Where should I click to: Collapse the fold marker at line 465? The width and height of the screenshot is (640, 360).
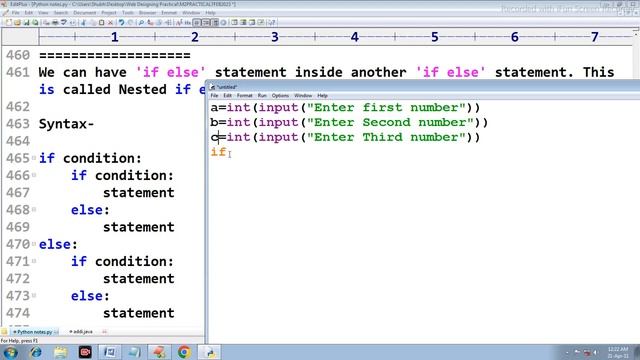tap(34, 158)
